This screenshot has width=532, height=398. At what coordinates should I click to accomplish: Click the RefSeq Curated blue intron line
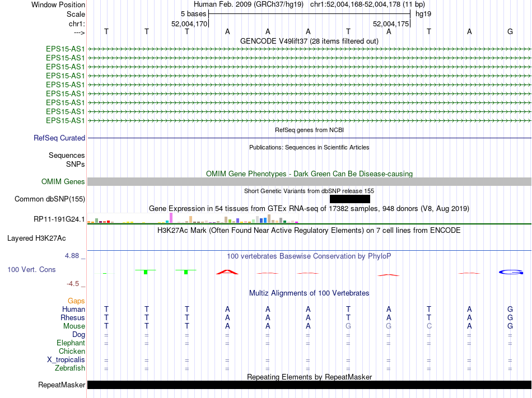[309, 138]
